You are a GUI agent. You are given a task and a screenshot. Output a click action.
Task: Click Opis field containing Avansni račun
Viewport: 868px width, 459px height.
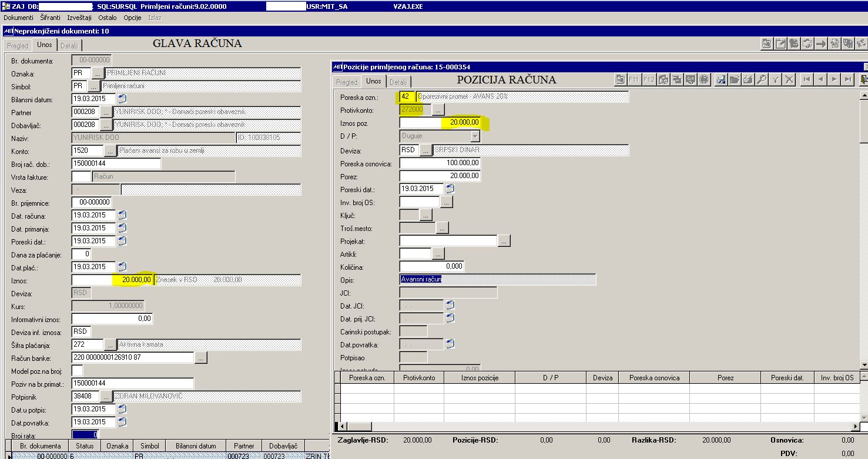tap(498, 279)
